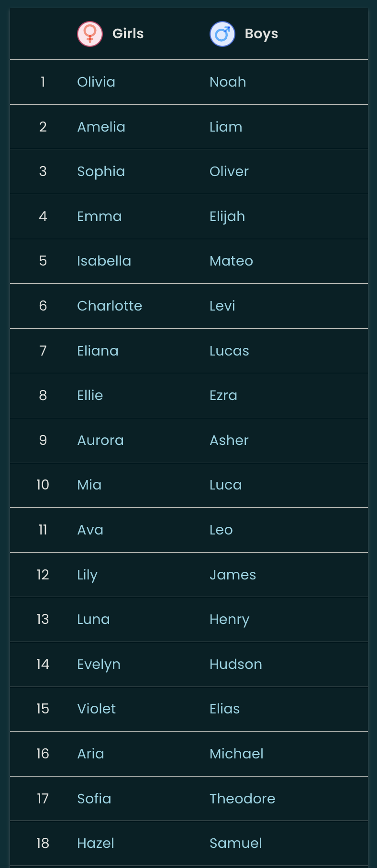Open the name Hudson
Image resolution: width=377 pixels, height=868 pixels.
click(x=236, y=665)
